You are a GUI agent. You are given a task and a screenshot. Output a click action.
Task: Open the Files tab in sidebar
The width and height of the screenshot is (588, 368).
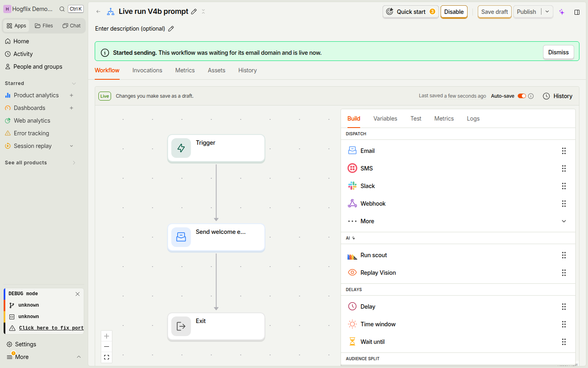click(44, 26)
